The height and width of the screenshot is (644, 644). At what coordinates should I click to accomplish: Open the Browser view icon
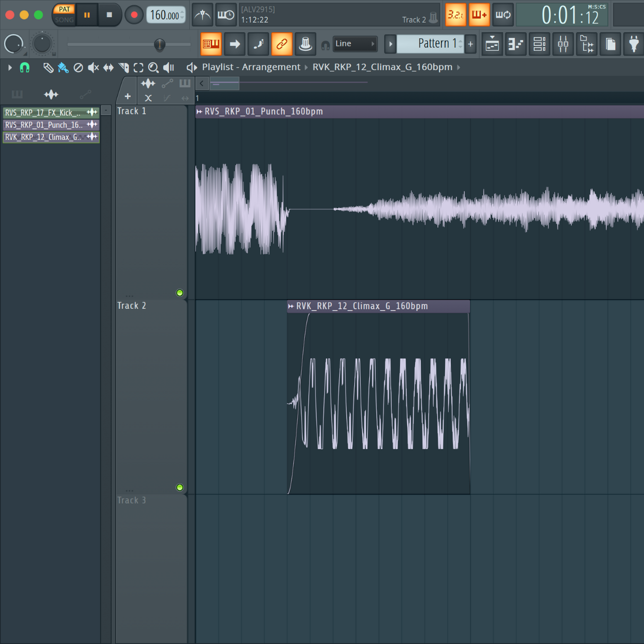click(x=587, y=44)
